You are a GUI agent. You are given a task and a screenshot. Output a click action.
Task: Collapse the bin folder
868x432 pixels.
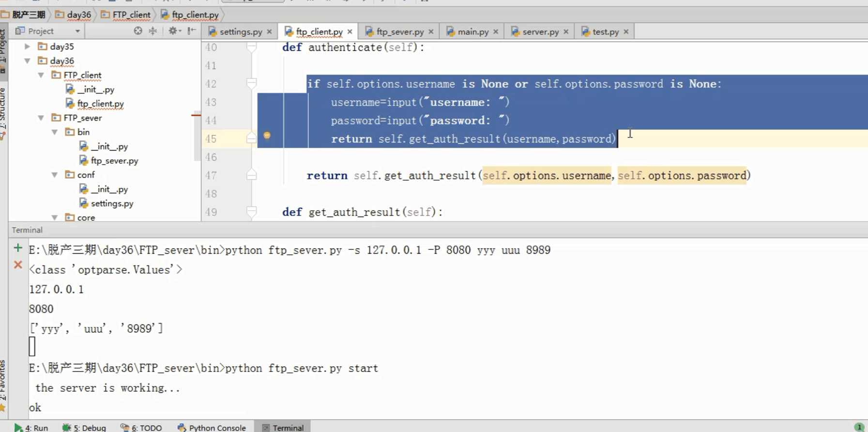55,132
